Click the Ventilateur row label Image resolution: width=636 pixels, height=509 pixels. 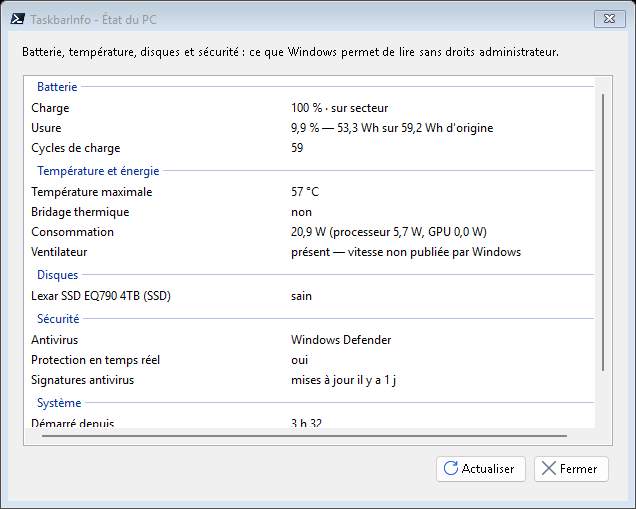pos(59,252)
